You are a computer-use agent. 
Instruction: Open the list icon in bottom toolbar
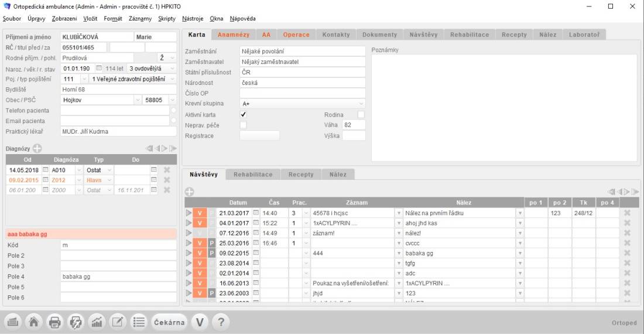tap(138, 322)
